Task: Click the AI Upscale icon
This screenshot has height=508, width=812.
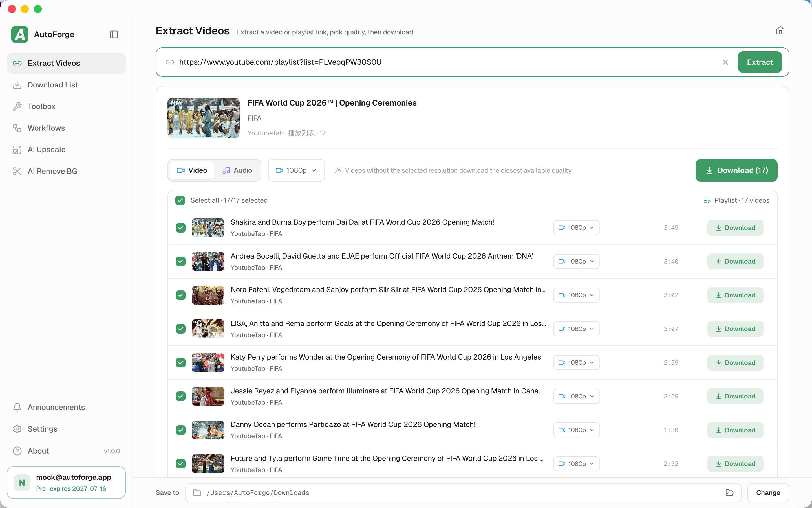Action: tap(17, 150)
